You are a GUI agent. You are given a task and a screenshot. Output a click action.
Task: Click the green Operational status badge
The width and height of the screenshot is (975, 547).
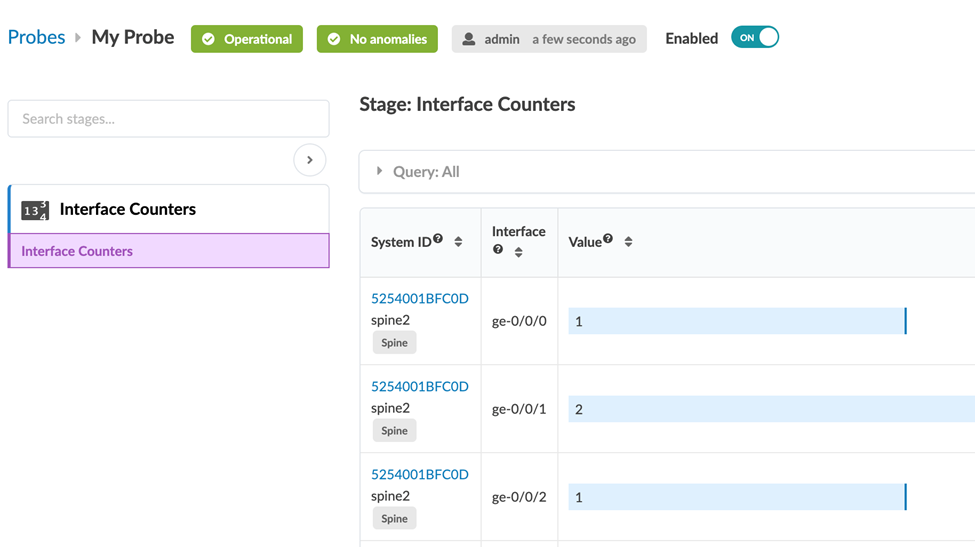(x=247, y=39)
